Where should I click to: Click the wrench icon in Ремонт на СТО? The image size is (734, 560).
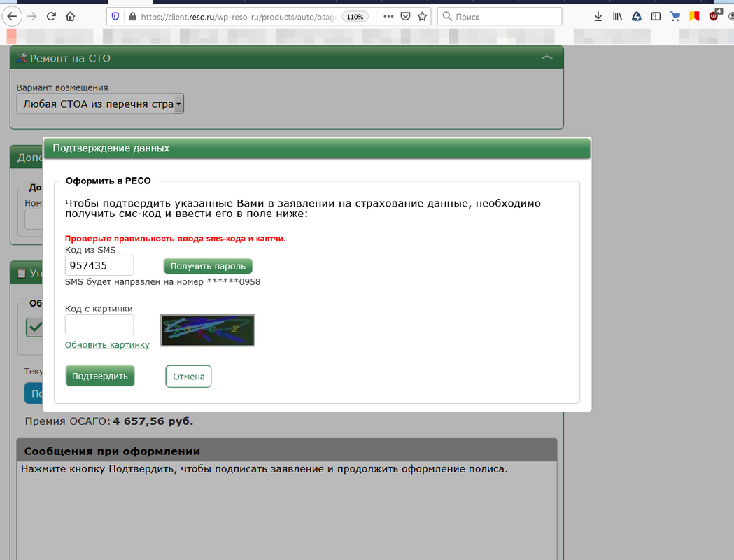(21, 58)
